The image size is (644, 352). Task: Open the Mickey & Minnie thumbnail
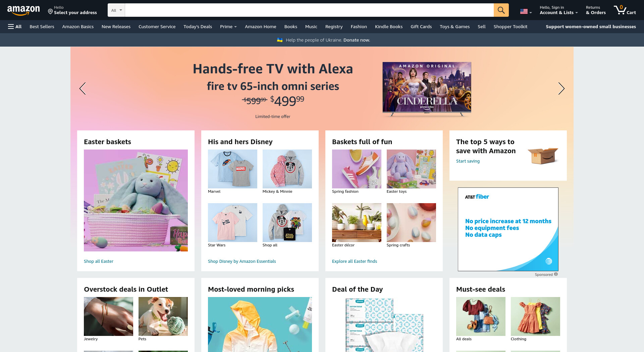287,169
